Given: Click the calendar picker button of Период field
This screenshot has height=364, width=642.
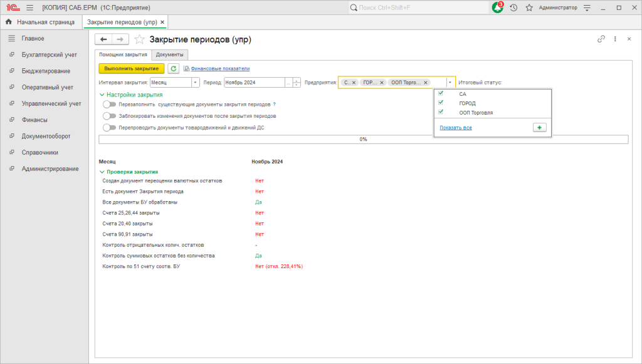Looking at the screenshot, I should click(288, 83).
